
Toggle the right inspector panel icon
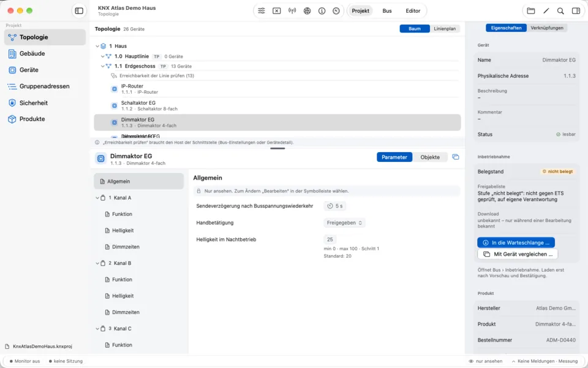point(576,11)
